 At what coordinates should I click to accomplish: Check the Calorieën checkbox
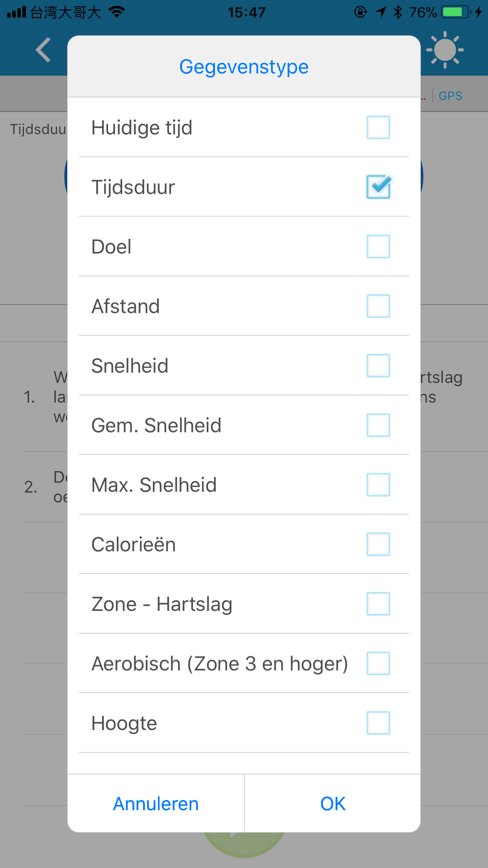378,544
